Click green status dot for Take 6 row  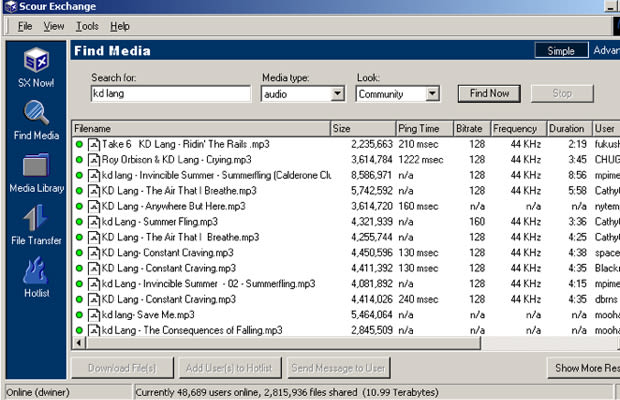click(x=79, y=144)
